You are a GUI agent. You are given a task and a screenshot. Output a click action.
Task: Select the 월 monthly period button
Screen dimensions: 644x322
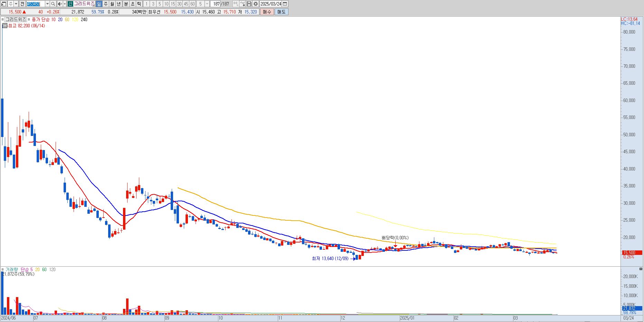(112, 4)
